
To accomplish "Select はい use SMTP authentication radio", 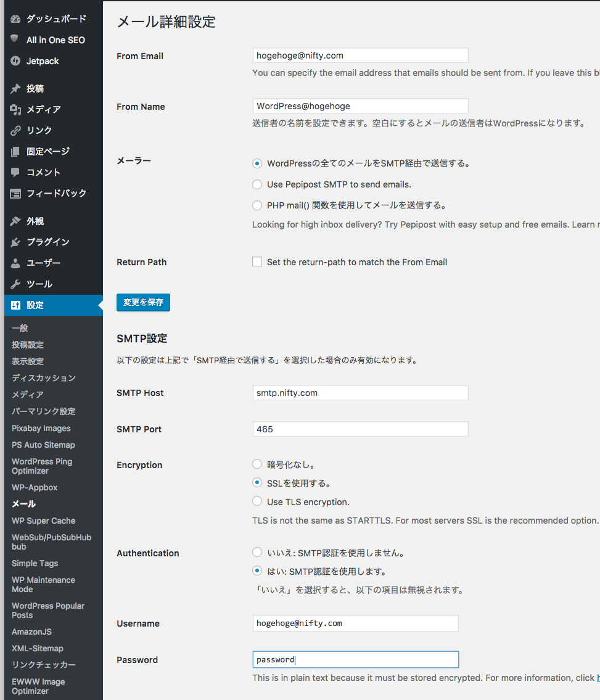I will 257,570.
